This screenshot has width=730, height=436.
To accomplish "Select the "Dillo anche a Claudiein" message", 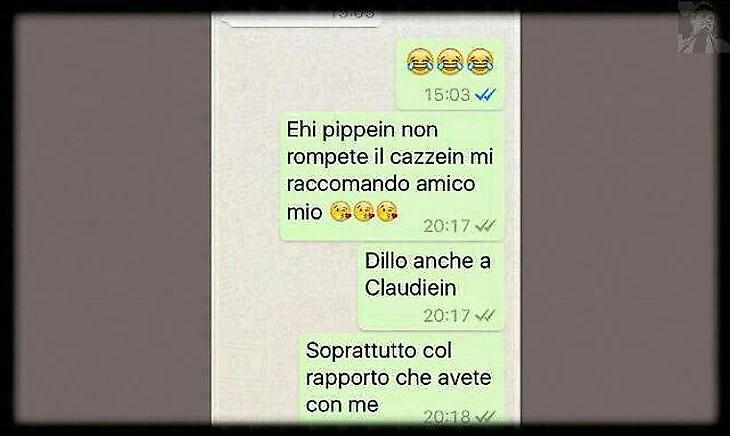I will pos(431,287).
